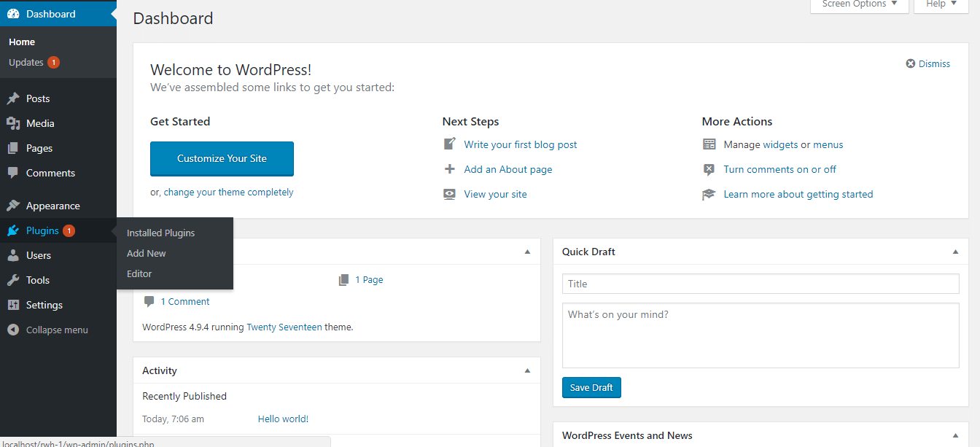
Task: Click the icon beside View your site
Action: [450, 194]
